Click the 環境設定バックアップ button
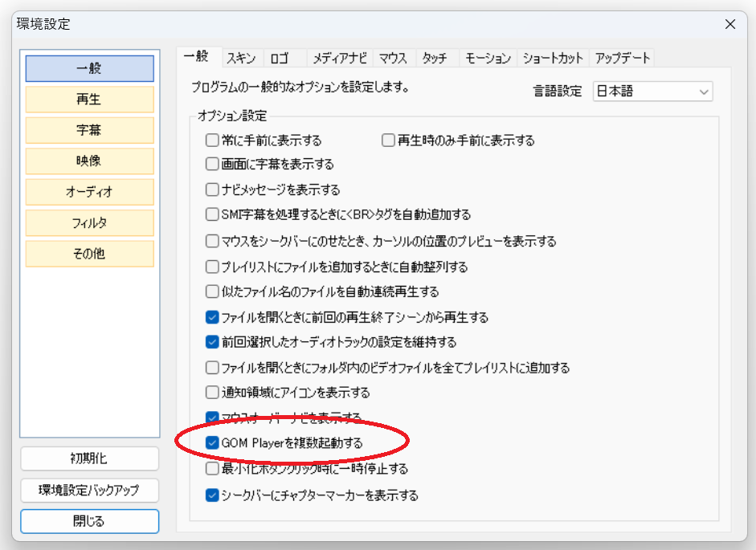 89,490
